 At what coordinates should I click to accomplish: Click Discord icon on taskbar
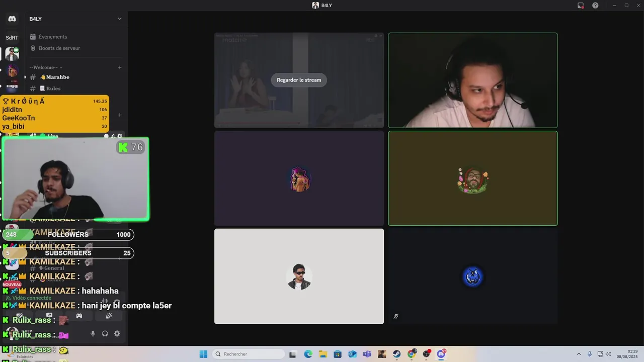pyautogui.click(x=441, y=354)
